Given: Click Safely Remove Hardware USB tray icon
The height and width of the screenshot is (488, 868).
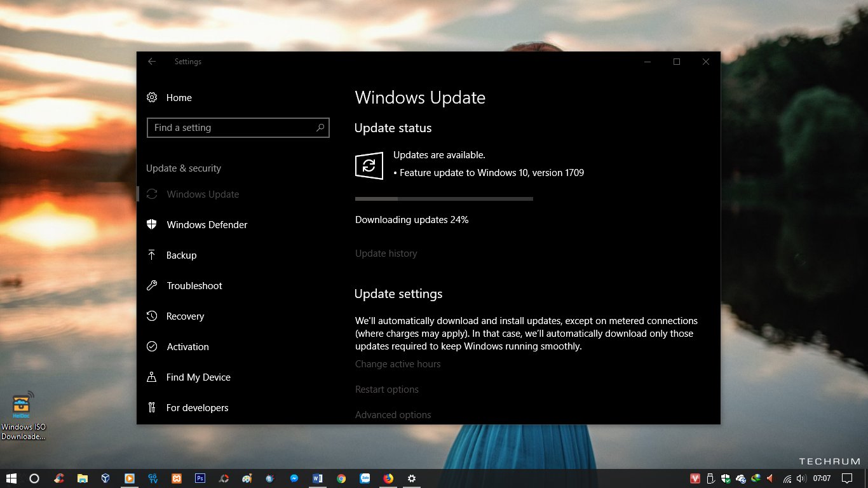Looking at the screenshot, I should (x=710, y=478).
